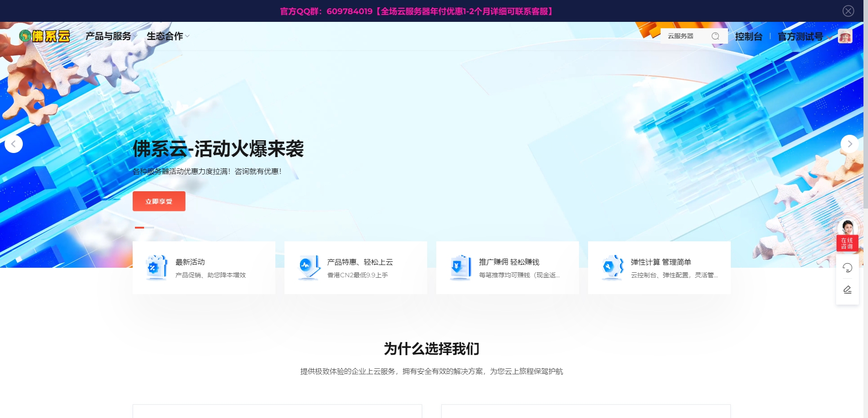Click the history/refresh icon in floating sidebar

point(847,268)
